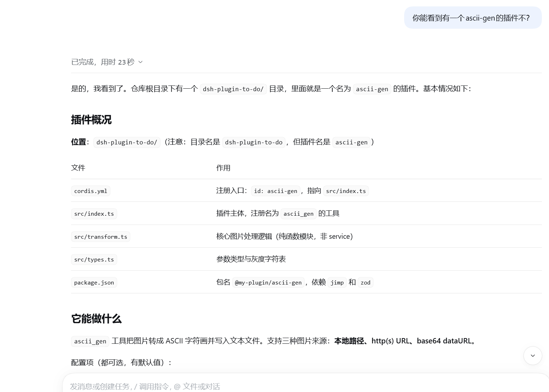Image resolution: width=549 pixels, height=392 pixels.
Task: Click the 作用 column header
Action: (x=223, y=168)
